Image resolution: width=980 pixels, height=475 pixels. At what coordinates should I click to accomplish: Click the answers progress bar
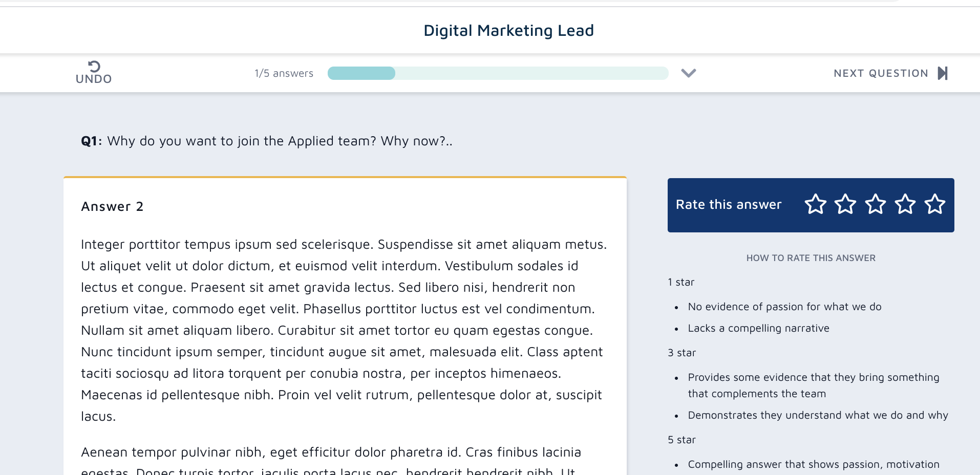pyautogui.click(x=498, y=73)
